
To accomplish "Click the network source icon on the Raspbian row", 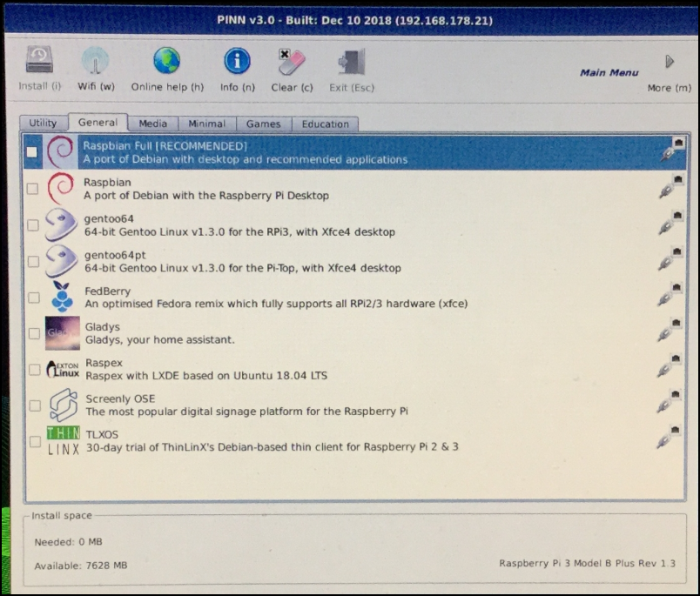I will (x=672, y=186).
